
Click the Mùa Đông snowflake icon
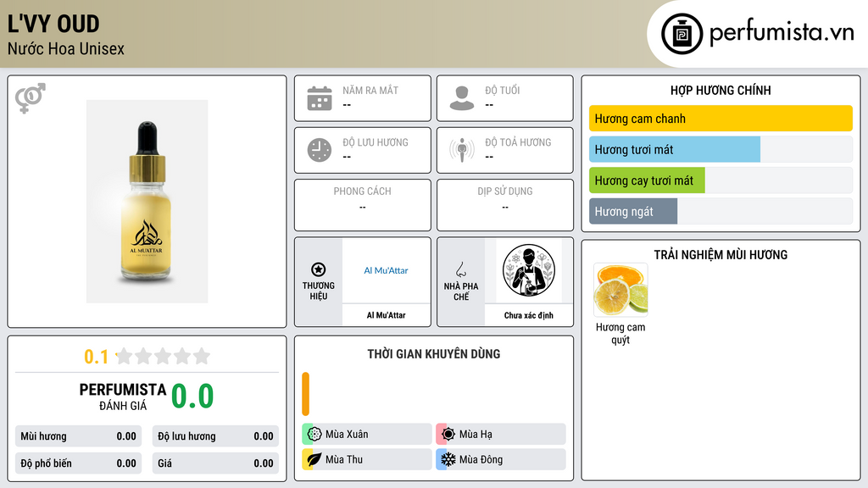(x=448, y=459)
